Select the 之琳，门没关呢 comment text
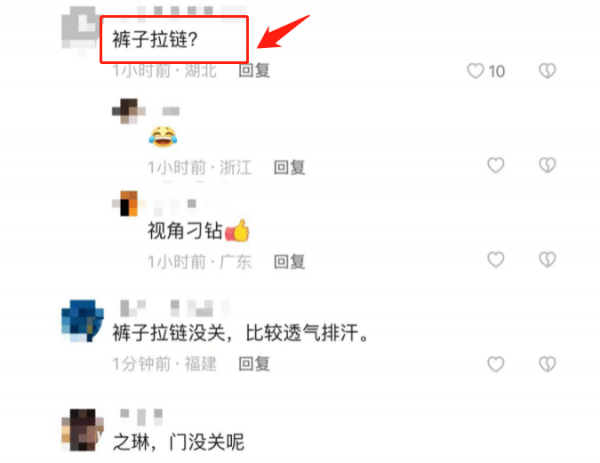The image size is (600, 463). point(178,442)
